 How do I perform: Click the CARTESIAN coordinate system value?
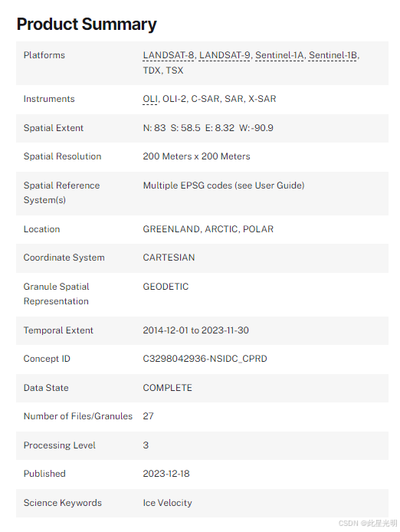[169, 258]
